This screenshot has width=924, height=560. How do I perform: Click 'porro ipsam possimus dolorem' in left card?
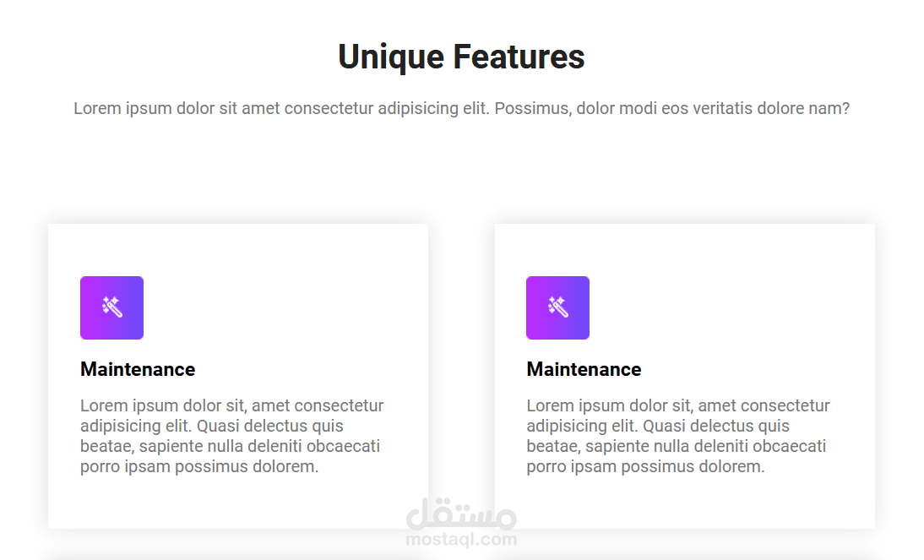click(x=199, y=466)
